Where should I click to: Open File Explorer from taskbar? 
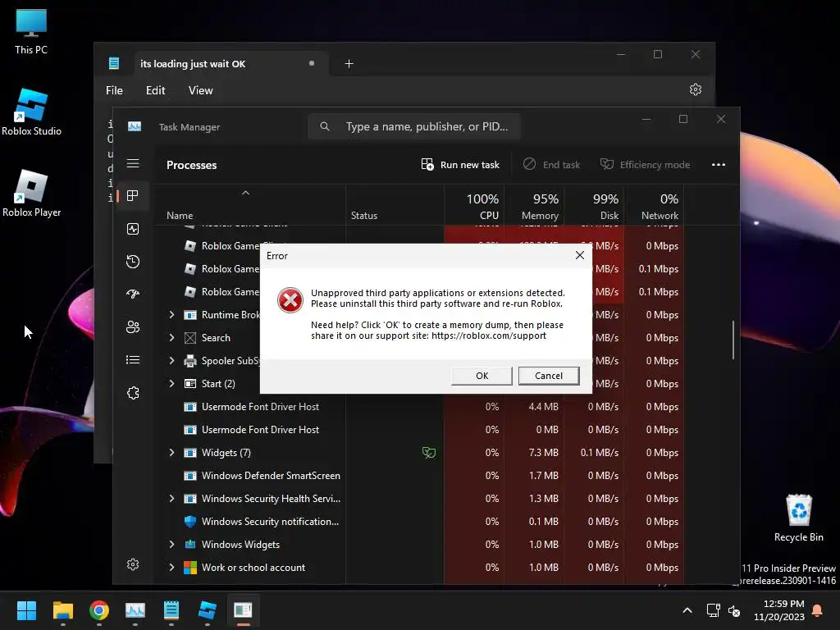[62, 610]
